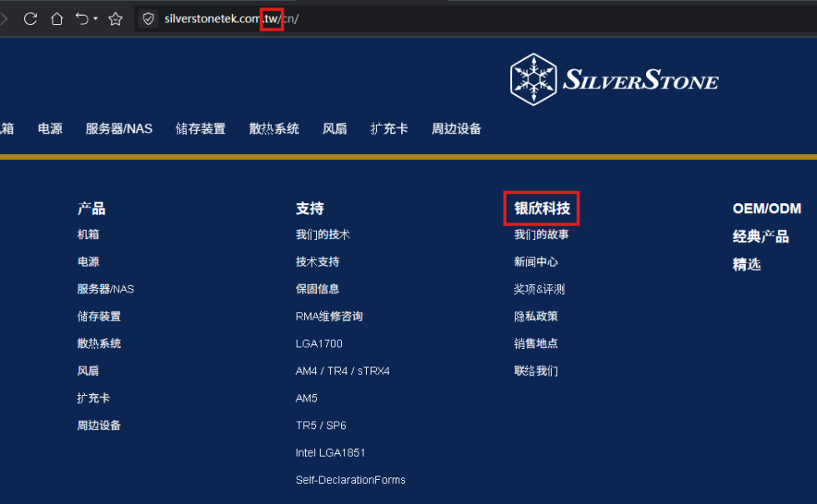Open the 销售地点 link

point(535,343)
